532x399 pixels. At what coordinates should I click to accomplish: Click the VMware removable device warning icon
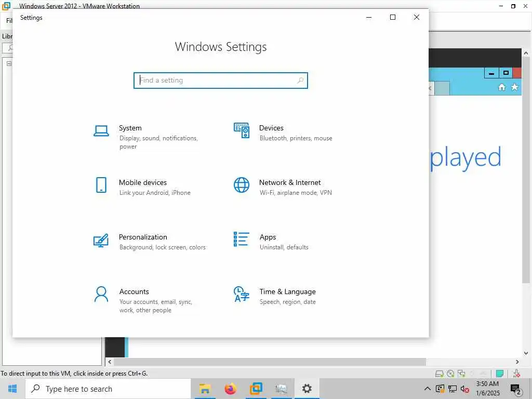516,374
